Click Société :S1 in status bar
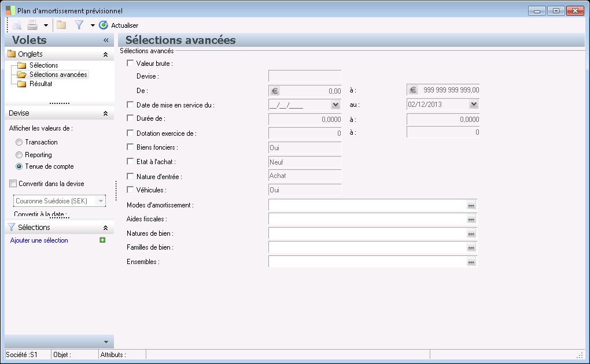The height and width of the screenshot is (364, 590). (x=22, y=355)
